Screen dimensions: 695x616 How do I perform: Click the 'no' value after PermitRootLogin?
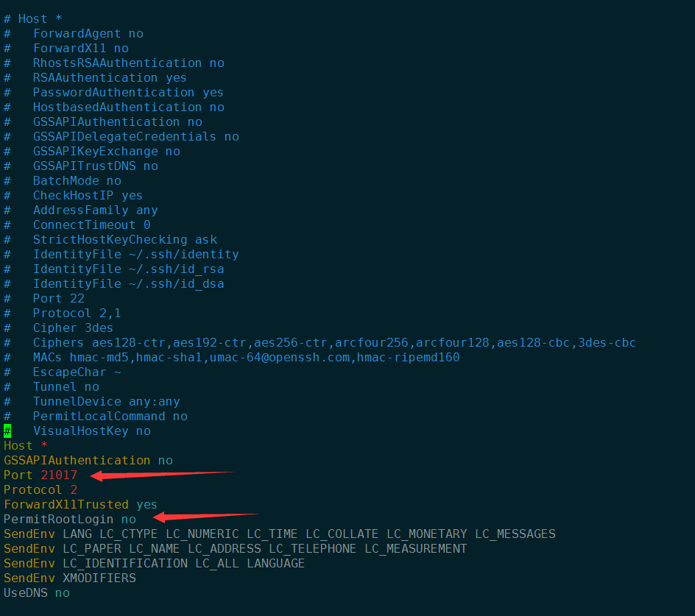[129, 520]
